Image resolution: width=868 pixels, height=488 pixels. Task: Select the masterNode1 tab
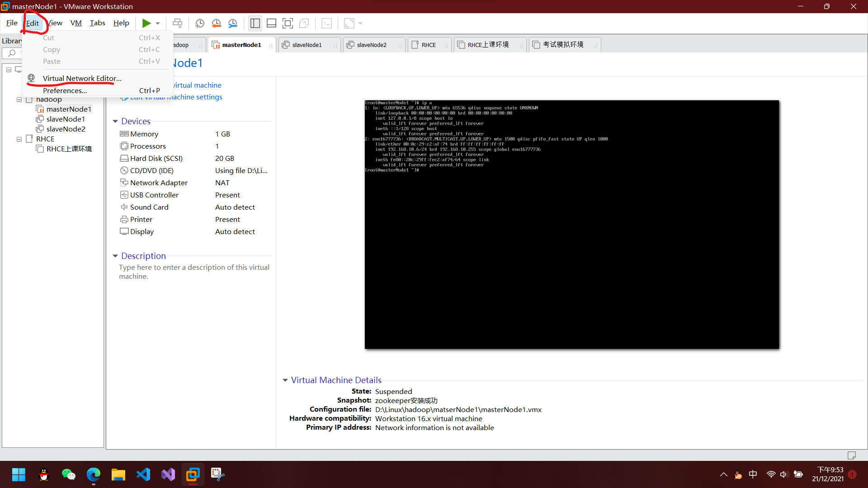(x=241, y=44)
